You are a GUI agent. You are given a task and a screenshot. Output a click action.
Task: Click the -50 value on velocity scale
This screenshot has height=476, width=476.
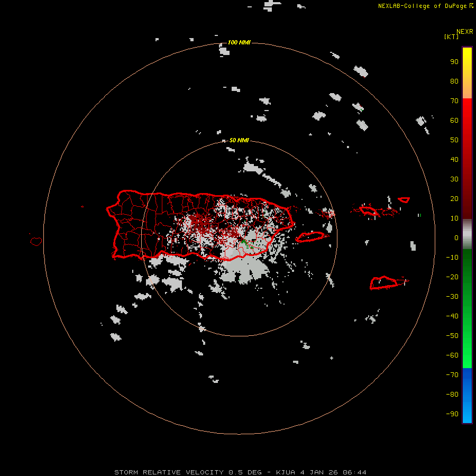coord(452,336)
